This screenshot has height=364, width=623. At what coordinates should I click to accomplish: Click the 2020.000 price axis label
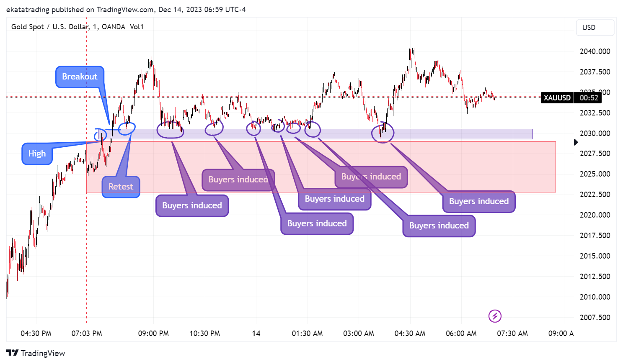click(595, 215)
